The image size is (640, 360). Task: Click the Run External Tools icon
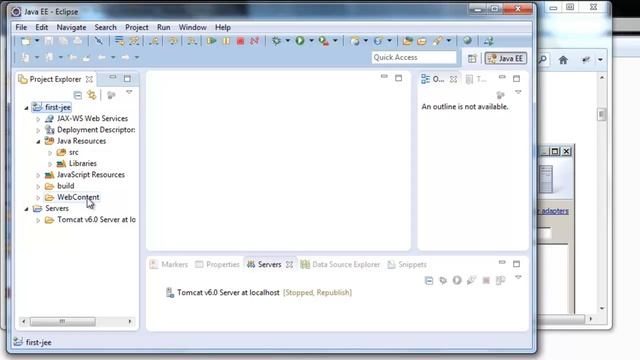click(x=324, y=41)
